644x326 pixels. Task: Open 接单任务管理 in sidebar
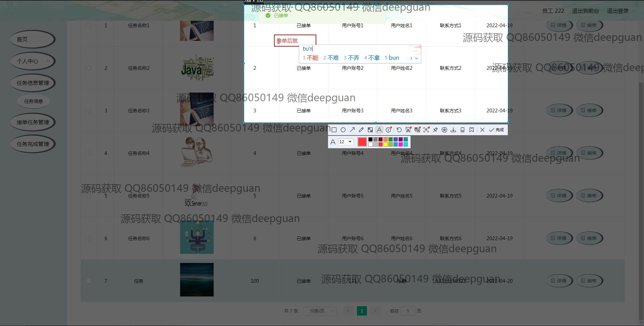(x=33, y=122)
